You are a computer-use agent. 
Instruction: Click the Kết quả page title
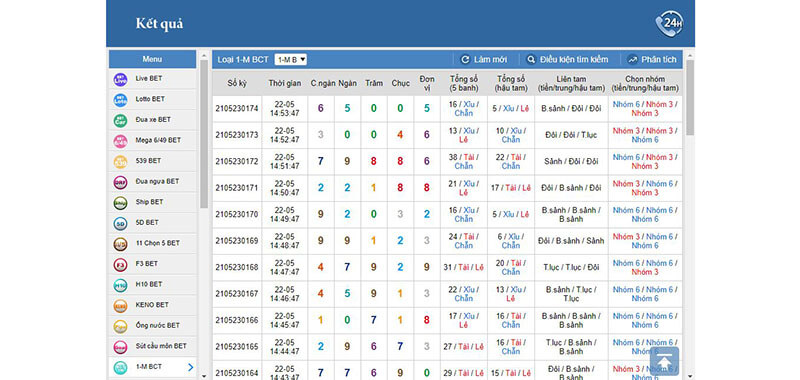[x=159, y=23]
